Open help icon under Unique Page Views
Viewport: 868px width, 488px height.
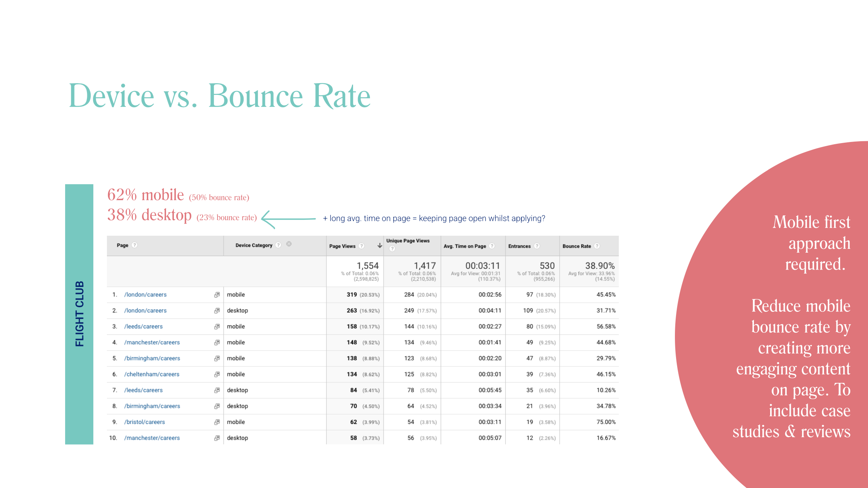point(392,249)
